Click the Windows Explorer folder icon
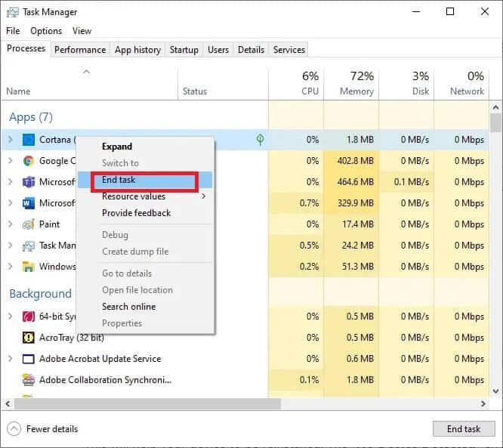Viewport: 503px width, 448px height. point(29,267)
